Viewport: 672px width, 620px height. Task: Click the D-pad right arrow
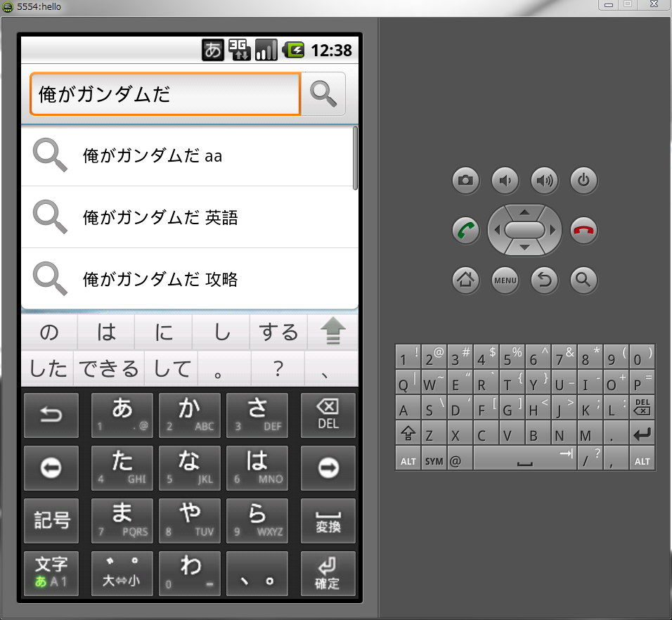(553, 230)
